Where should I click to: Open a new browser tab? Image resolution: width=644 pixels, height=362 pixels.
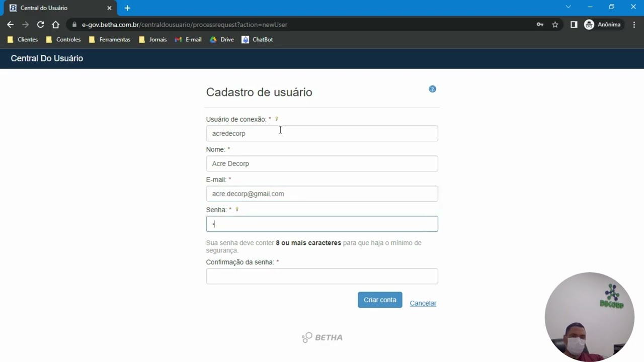127,8
